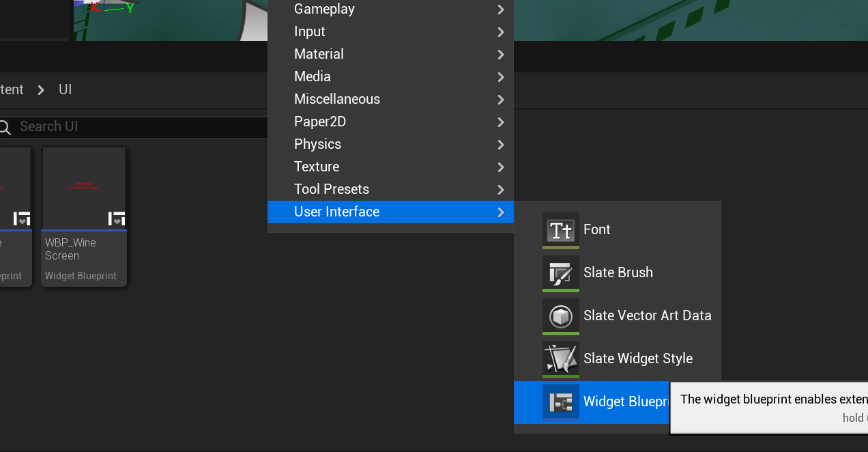Click the Font asset icon
The height and width of the screenshot is (452, 868).
point(561,229)
